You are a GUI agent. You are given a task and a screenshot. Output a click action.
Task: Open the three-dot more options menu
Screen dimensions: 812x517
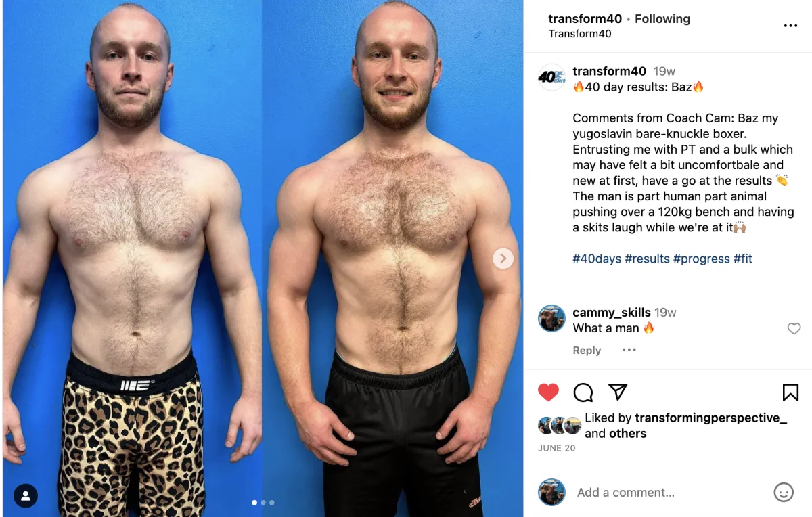(x=790, y=26)
